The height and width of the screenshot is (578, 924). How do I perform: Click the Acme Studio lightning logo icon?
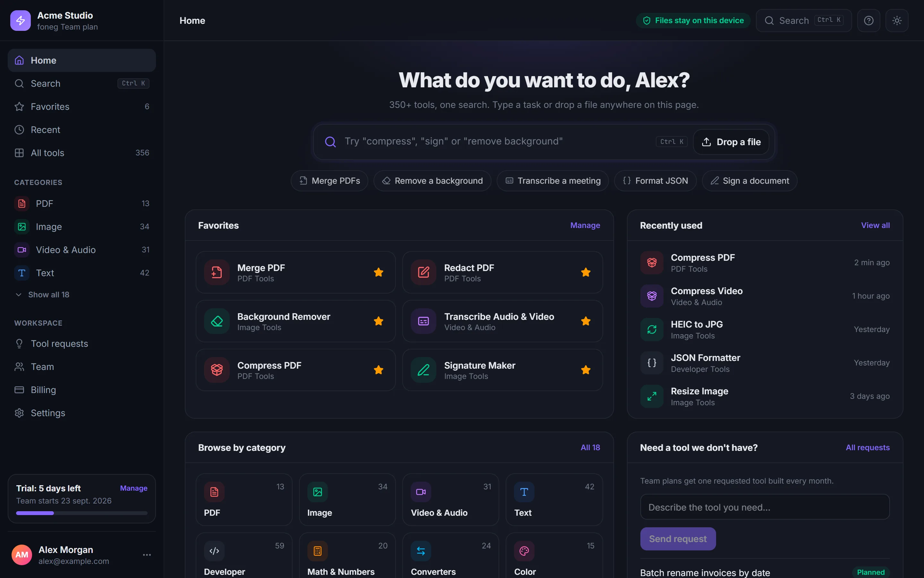coord(20,21)
